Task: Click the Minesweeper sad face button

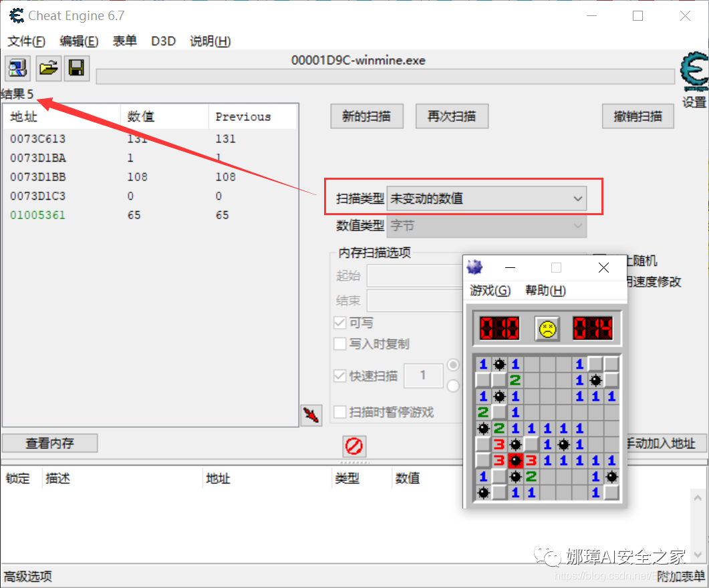Action: (547, 328)
